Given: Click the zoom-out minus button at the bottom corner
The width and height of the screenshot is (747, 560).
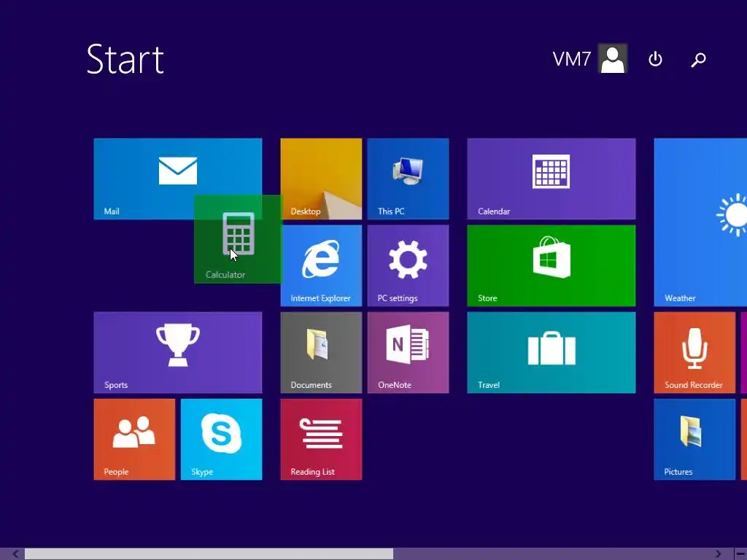Looking at the screenshot, I should click(740, 554).
